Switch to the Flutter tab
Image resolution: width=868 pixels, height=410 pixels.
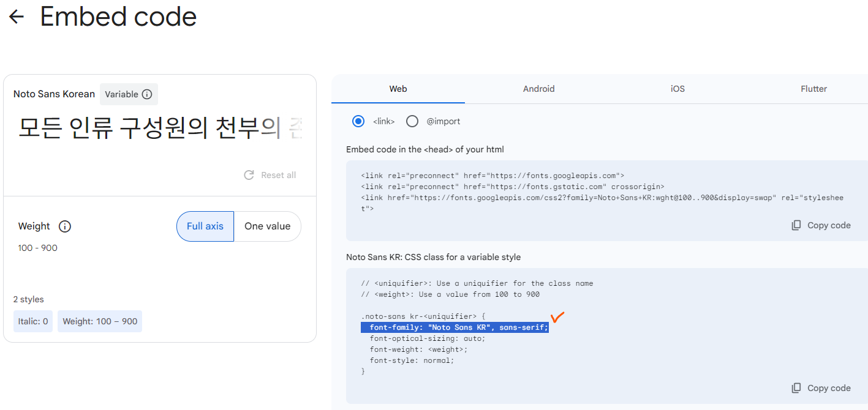pyautogui.click(x=814, y=89)
